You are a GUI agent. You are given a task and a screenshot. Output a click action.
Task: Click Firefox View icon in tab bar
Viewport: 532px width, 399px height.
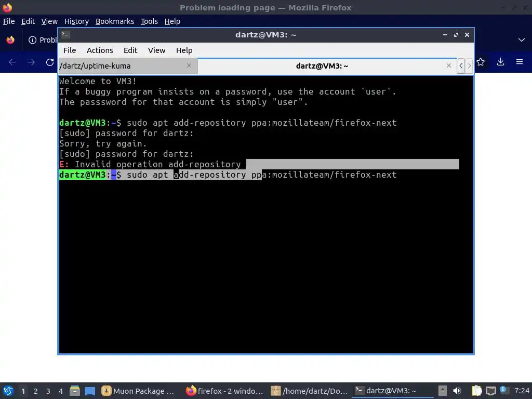(10, 39)
